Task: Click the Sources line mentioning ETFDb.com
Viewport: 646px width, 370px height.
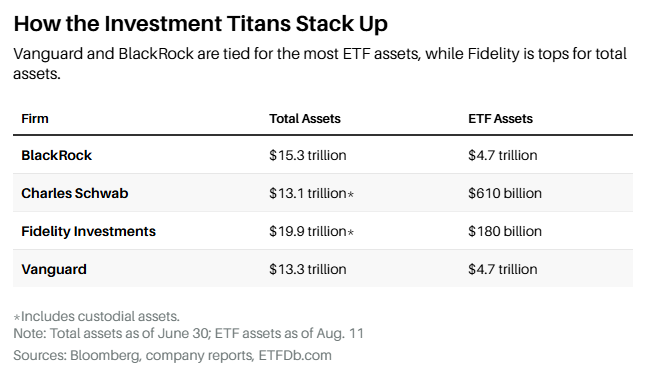Action: point(173,355)
